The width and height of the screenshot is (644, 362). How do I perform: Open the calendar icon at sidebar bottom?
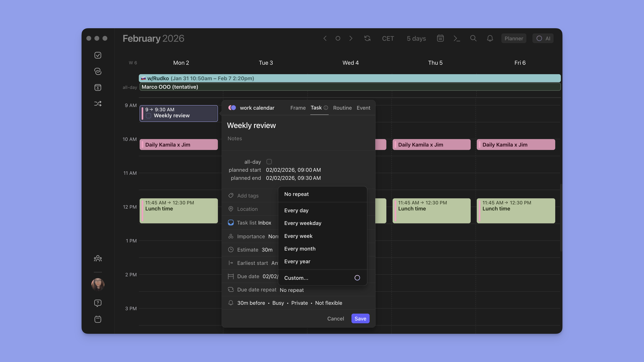98,319
